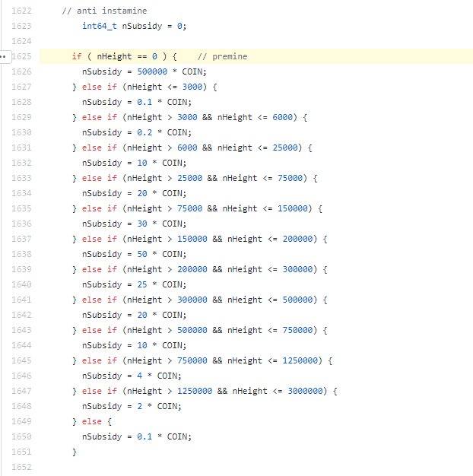Select line number 1638
The width and height of the screenshot is (473, 476).
click(x=21, y=254)
